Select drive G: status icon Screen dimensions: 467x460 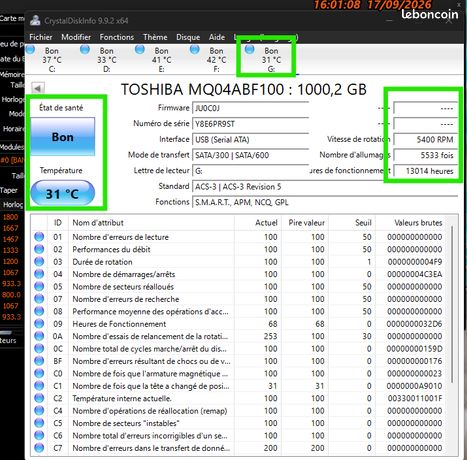click(x=249, y=49)
